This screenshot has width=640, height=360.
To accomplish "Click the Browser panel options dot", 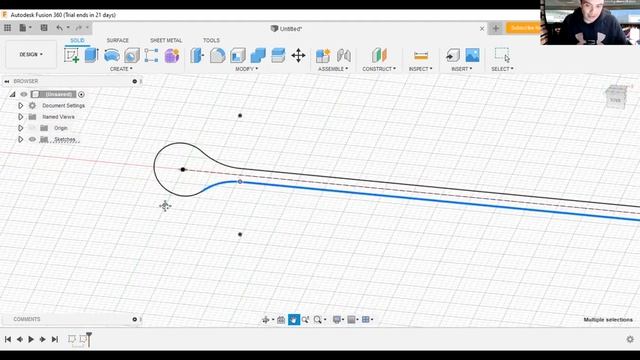I will (135, 81).
